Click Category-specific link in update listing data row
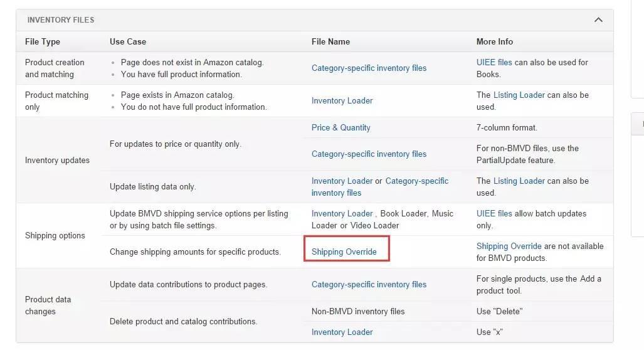The height and width of the screenshot is (350, 644). point(416,181)
